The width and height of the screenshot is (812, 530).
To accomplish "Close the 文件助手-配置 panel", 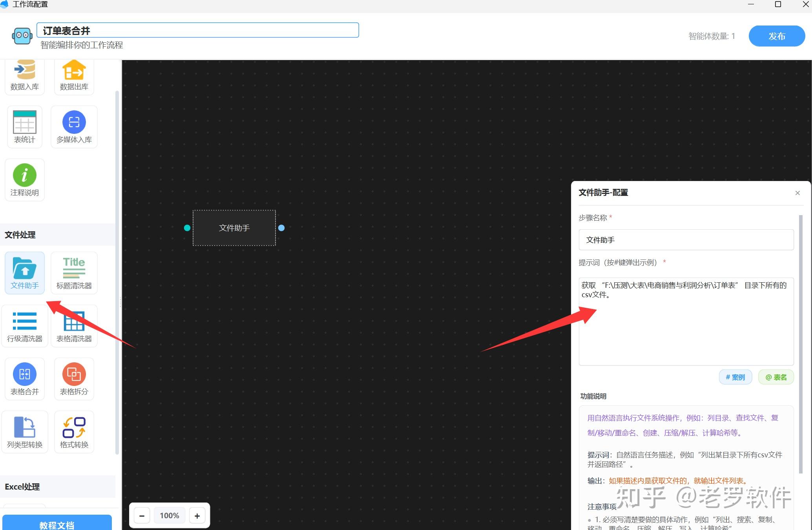I will [x=797, y=193].
